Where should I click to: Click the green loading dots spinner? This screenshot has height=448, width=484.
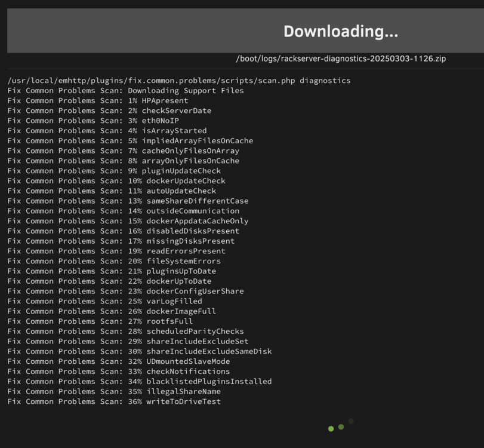click(x=341, y=425)
